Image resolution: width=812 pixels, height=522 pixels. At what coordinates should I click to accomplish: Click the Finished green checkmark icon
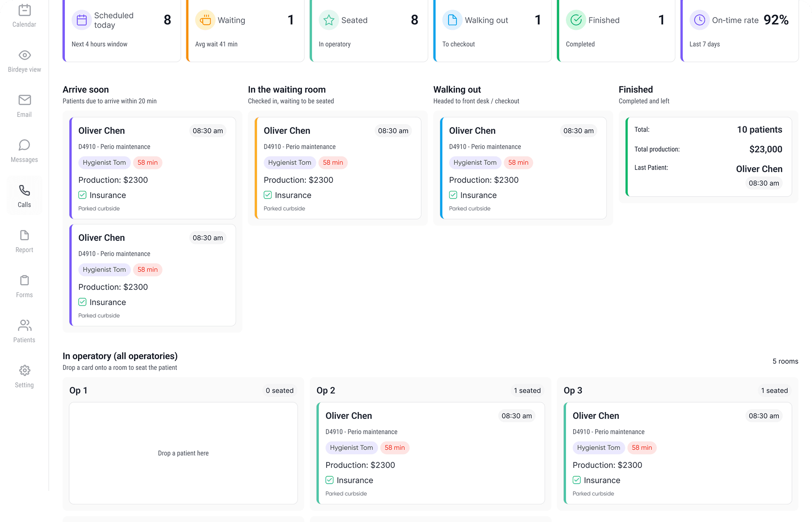point(576,20)
